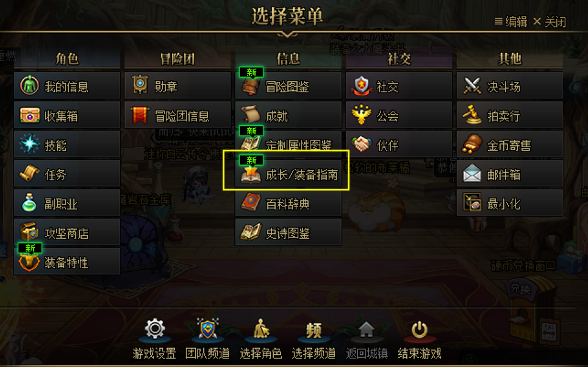Click the 邮件箱 envelope icon
Screen dimensions: 588x367
click(471, 174)
